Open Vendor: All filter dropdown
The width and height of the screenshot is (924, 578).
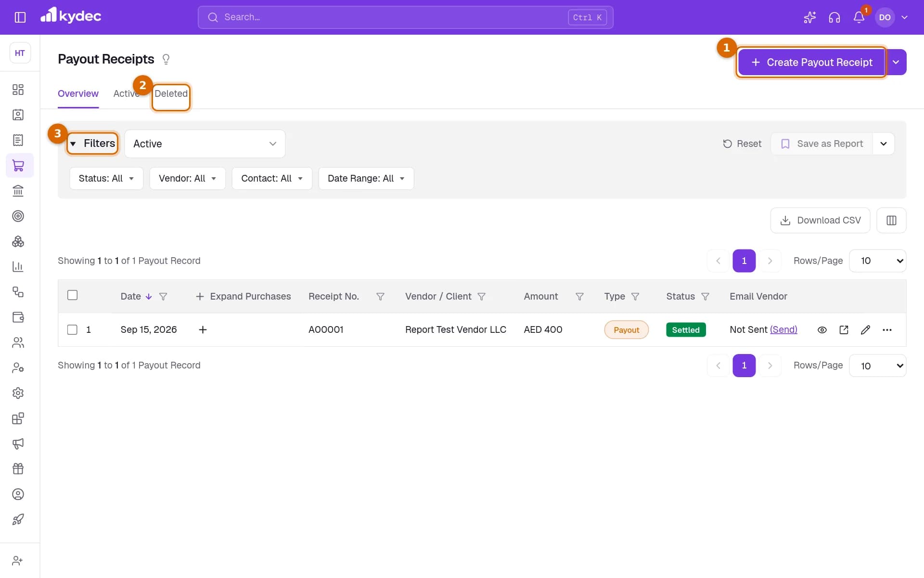(x=187, y=179)
